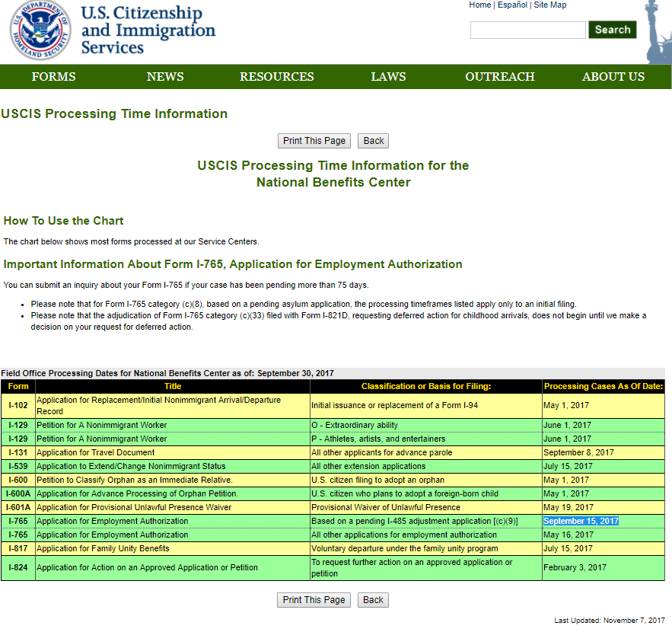Select the 'Title' column header
672x632 pixels.
tap(173, 386)
